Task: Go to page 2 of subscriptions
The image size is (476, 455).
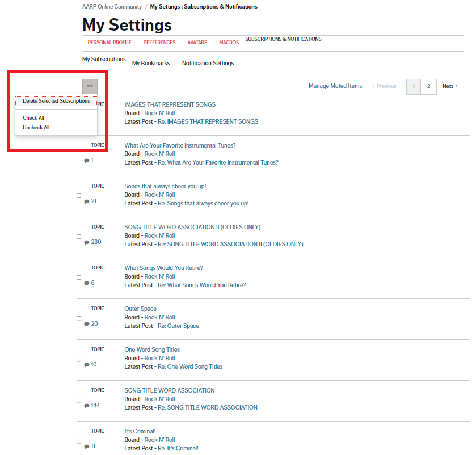Action: 428,86
